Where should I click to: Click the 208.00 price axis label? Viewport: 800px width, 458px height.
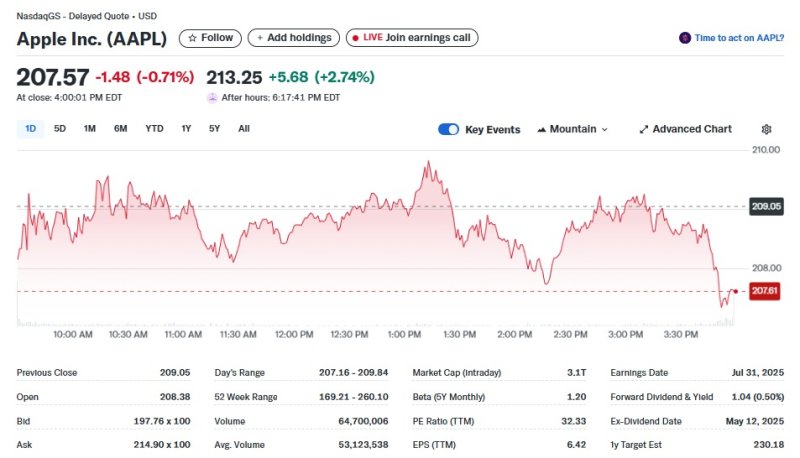click(x=766, y=268)
